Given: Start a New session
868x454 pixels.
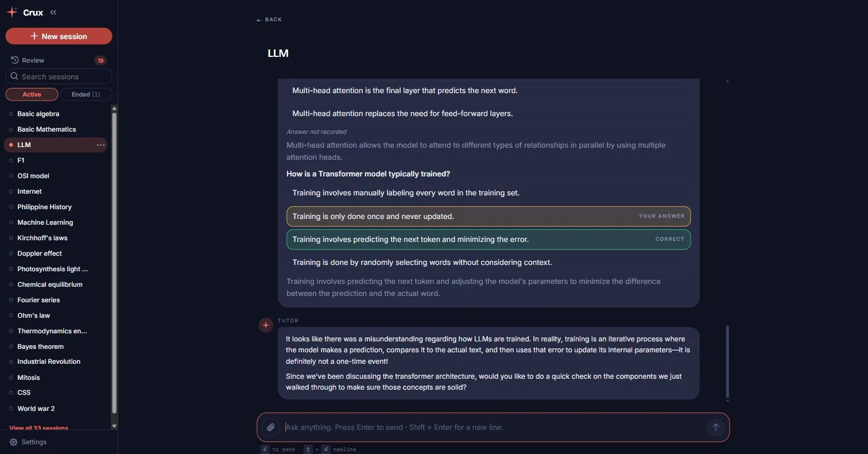Looking at the screenshot, I should [59, 36].
